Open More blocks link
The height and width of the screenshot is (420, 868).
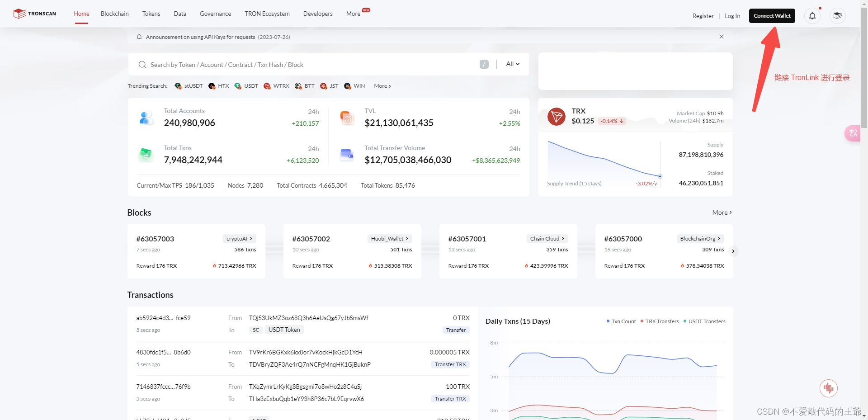coord(722,212)
